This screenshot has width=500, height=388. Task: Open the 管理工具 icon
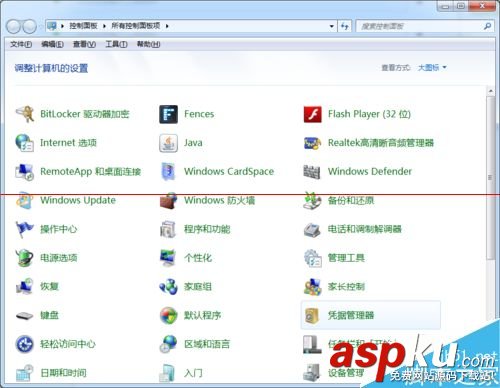click(313, 258)
